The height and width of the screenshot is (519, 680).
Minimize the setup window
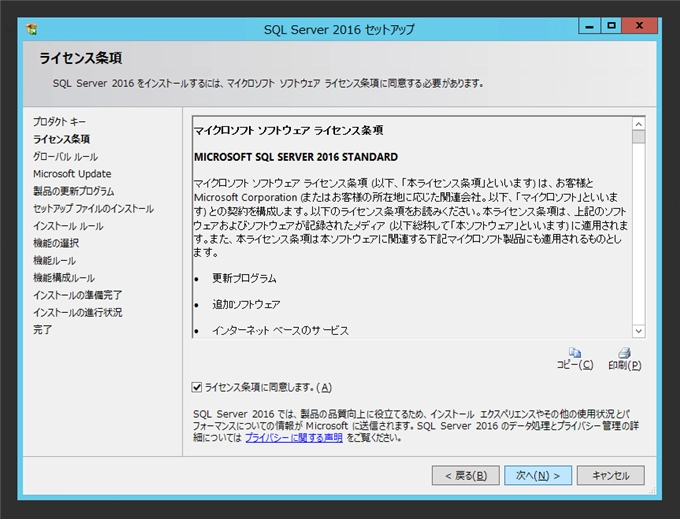[589, 26]
